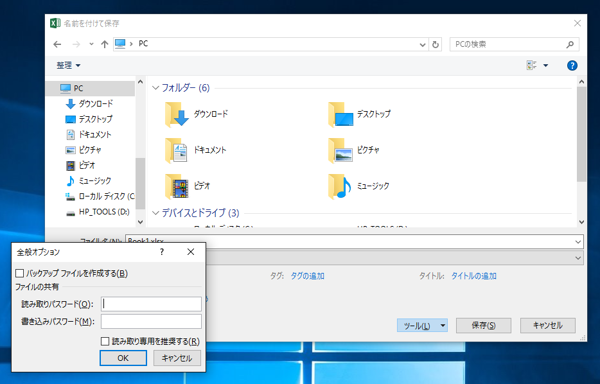Click the main file list scrollbar thumb
The image size is (600, 384).
pyautogui.click(x=581, y=134)
